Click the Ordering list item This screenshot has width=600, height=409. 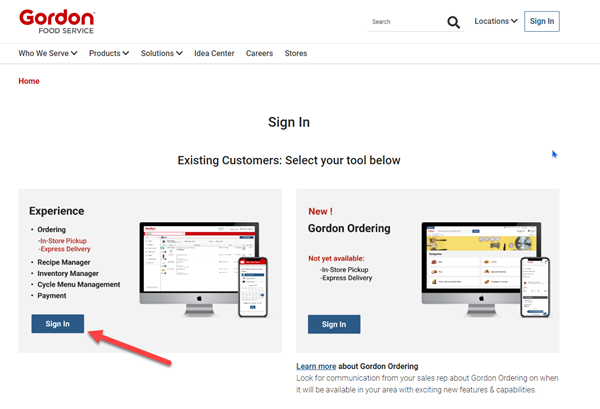(51, 230)
